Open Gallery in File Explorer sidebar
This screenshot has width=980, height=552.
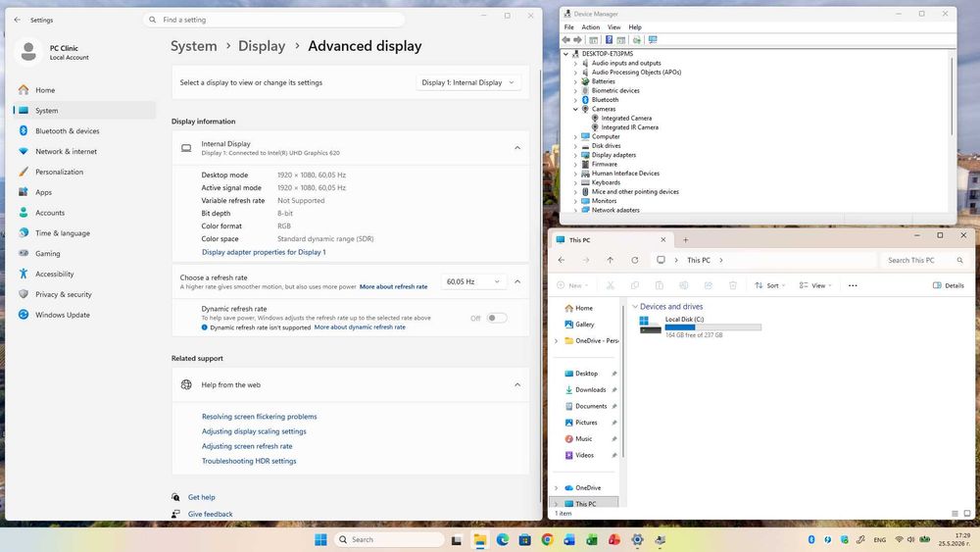[x=584, y=325]
